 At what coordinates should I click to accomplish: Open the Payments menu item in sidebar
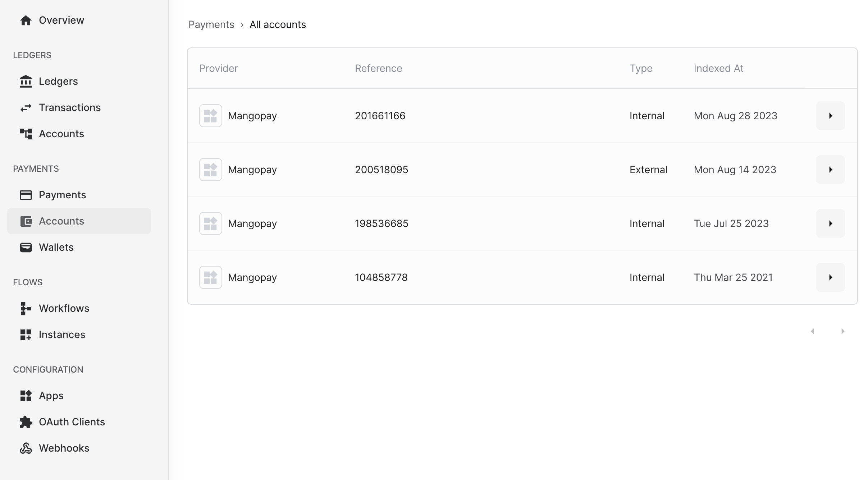click(x=62, y=195)
